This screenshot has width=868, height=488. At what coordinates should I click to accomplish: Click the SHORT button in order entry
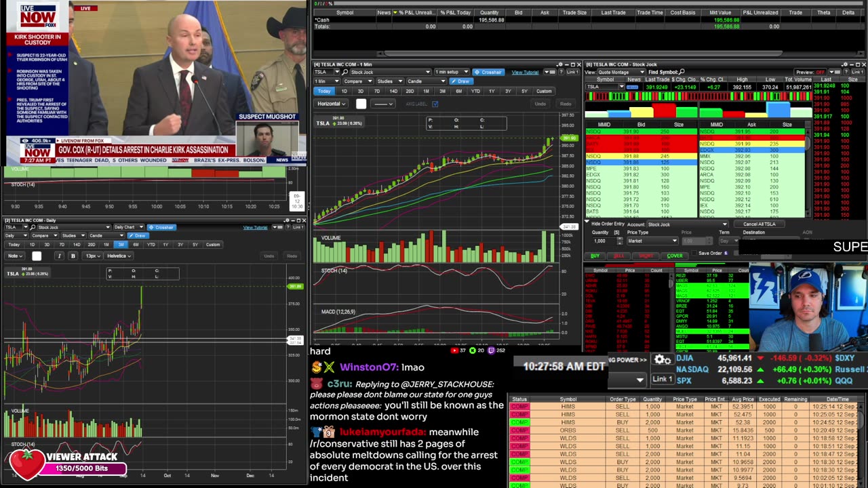pos(646,256)
